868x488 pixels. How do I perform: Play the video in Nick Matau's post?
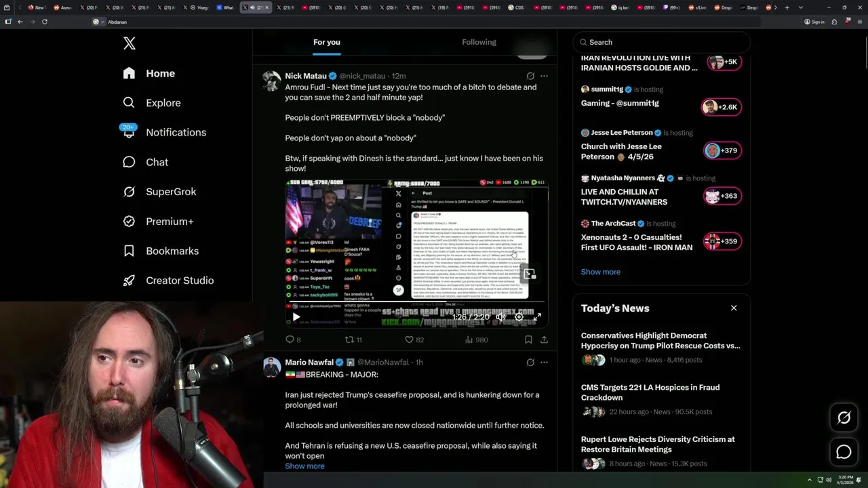pyautogui.click(x=296, y=317)
